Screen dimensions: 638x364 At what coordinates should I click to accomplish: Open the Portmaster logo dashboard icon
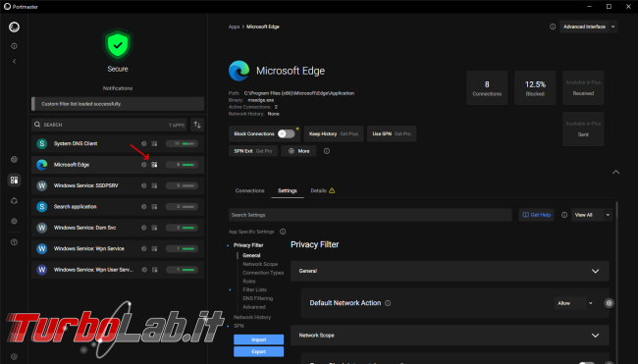coord(15,27)
